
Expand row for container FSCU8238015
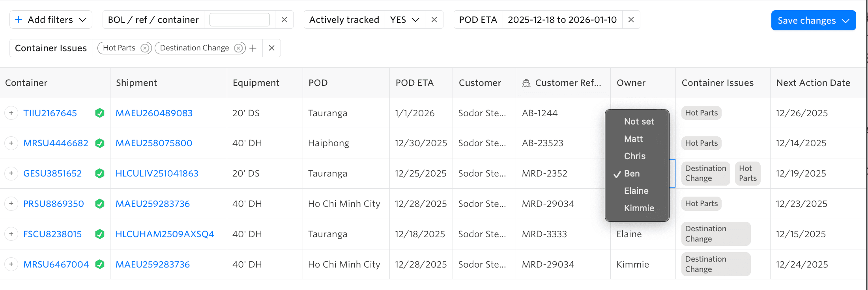coord(11,234)
